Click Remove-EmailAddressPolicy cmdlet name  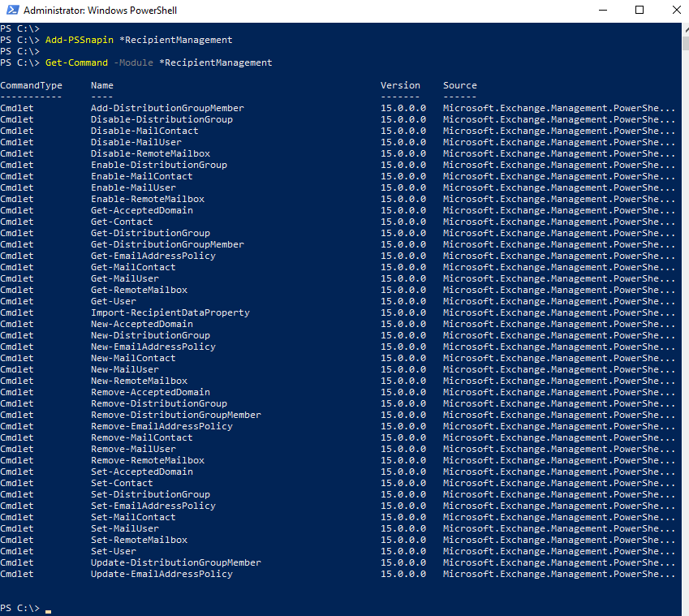(161, 427)
